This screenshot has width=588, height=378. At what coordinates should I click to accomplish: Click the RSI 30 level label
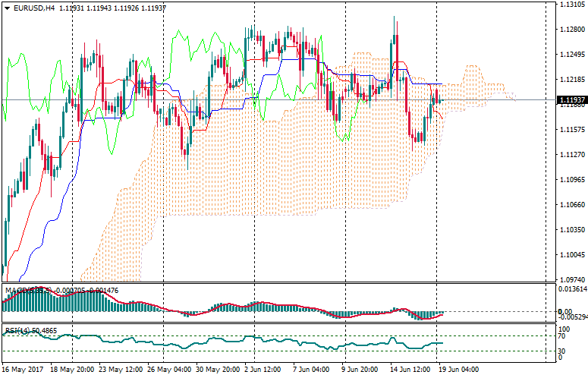coord(564,351)
